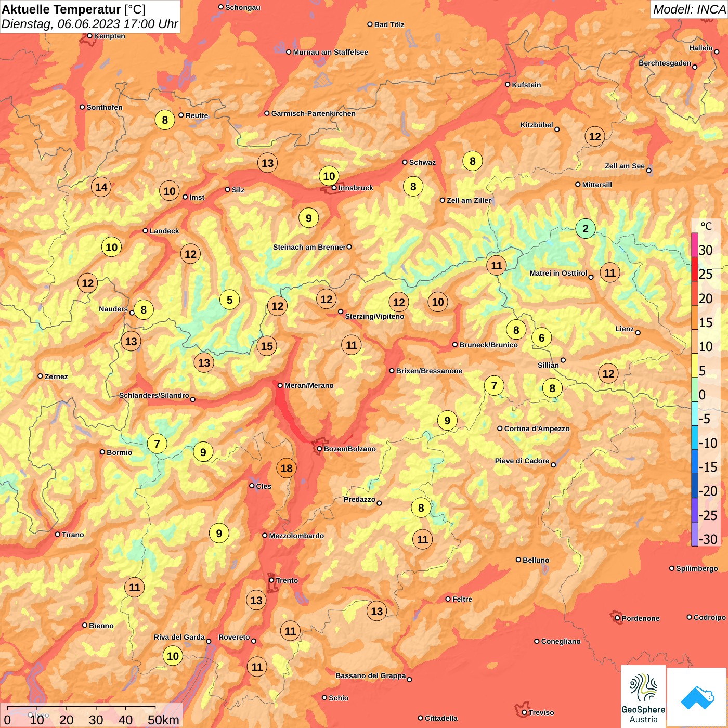Screen dimensions: 728x728
Task: Select the Pordenone label
Action: tap(641, 618)
